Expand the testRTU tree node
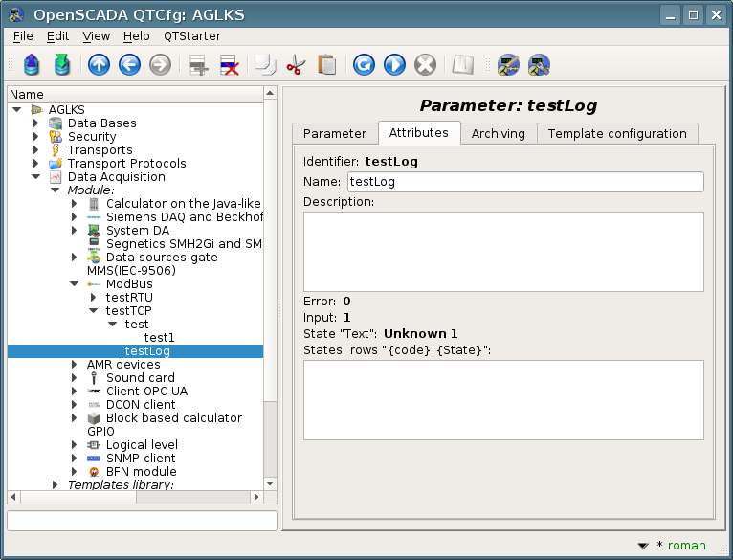The height and width of the screenshot is (560, 733). (x=93, y=298)
